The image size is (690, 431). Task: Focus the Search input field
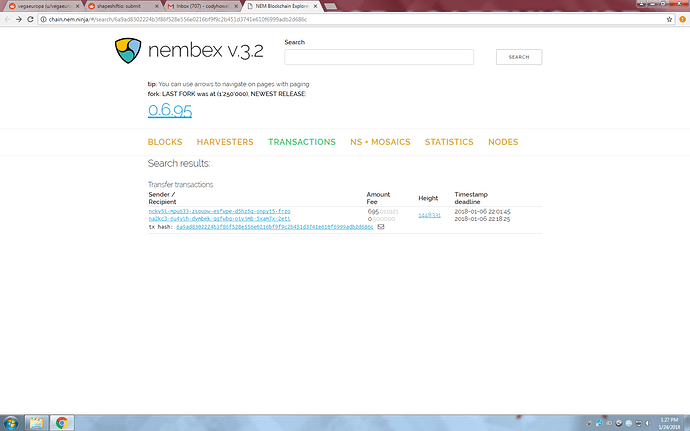tap(379, 57)
